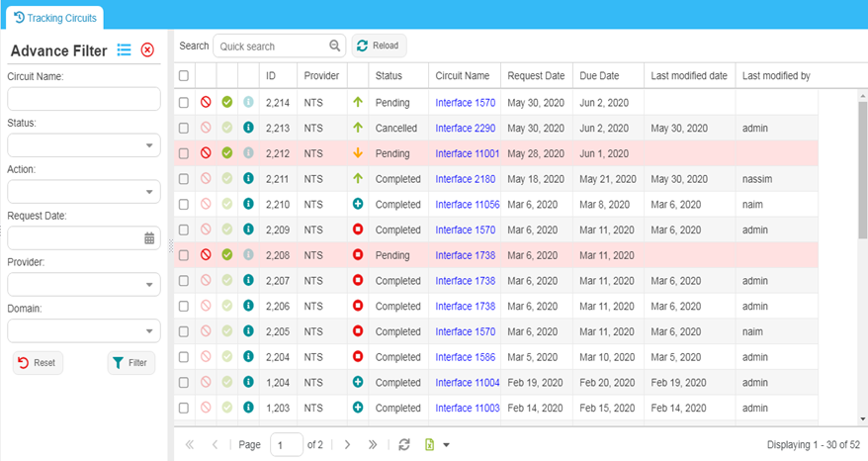Close the Advance Filter panel with red X

(x=147, y=50)
